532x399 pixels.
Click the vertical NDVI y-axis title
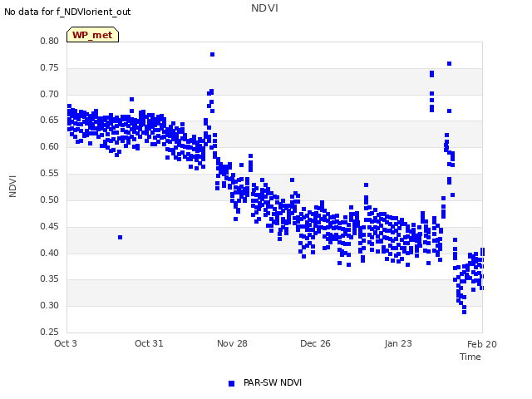tap(12, 186)
